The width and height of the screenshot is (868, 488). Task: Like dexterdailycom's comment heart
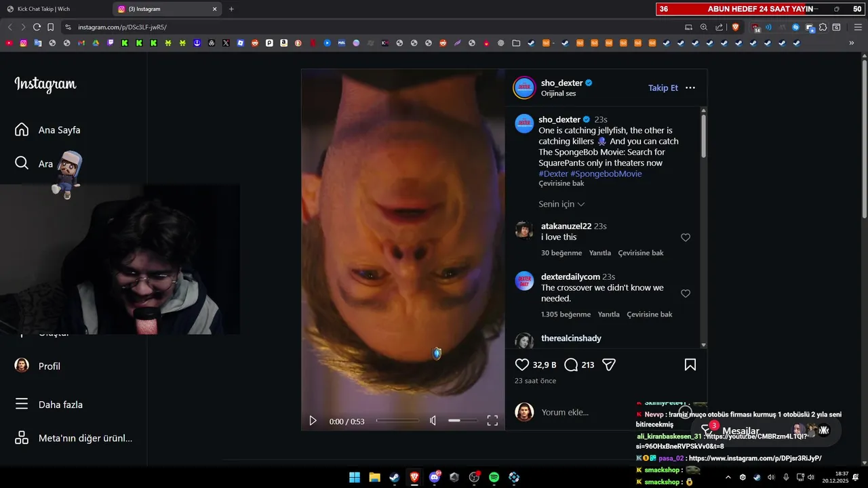click(x=686, y=293)
